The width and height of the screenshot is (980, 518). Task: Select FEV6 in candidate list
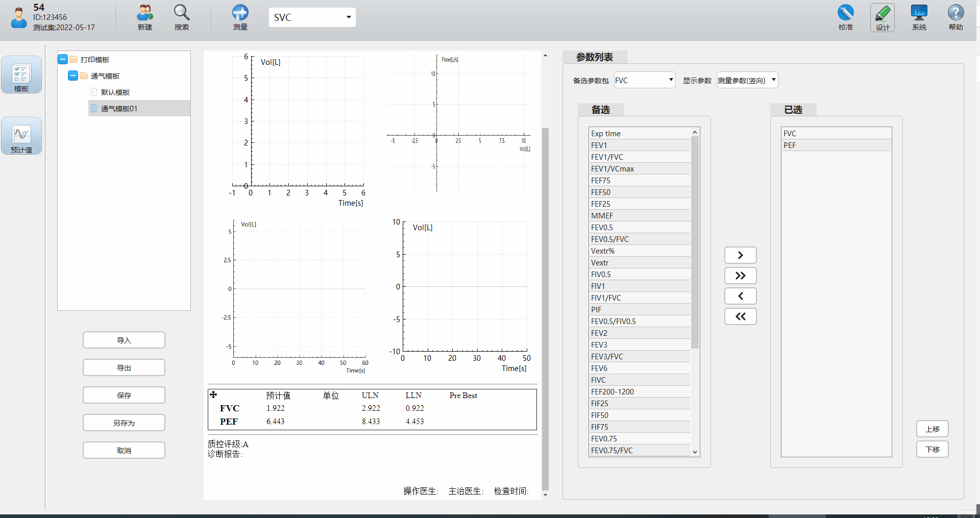(640, 368)
